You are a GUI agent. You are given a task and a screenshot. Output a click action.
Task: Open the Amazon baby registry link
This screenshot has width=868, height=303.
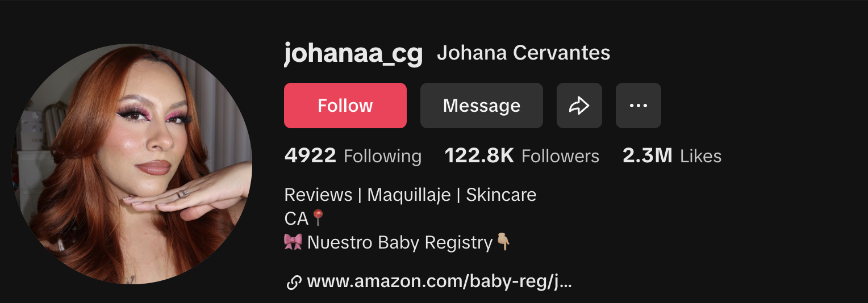439,282
